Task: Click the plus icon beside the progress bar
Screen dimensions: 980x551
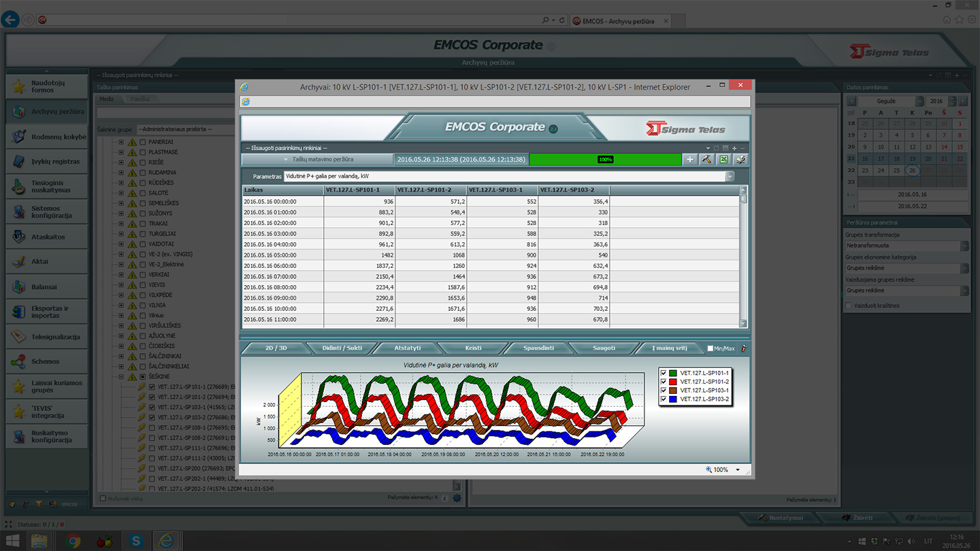Action: (x=690, y=159)
